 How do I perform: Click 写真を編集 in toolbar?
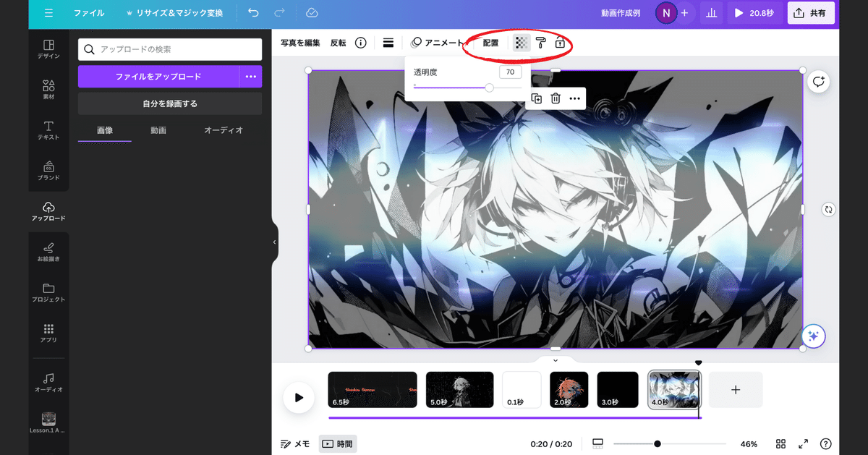pyautogui.click(x=300, y=43)
